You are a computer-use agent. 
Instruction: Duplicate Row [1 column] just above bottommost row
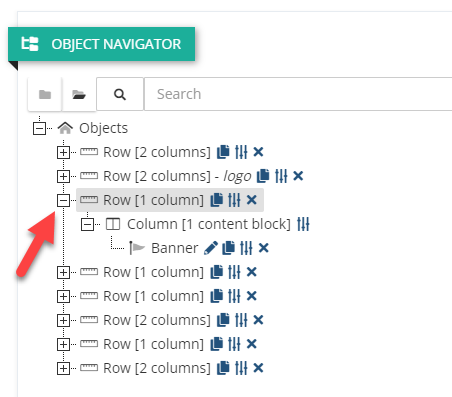(216, 344)
